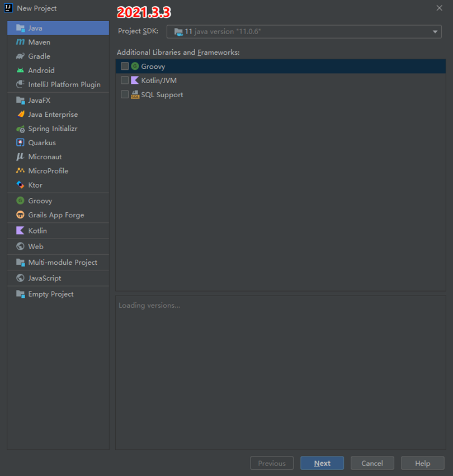Click the Previous button
The height and width of the screenshot is (476, 453).
click(x=272, y=463)
